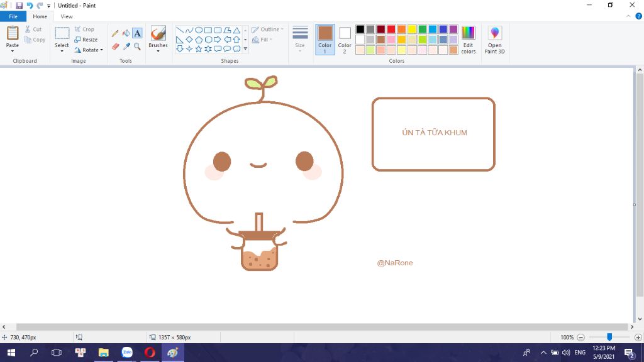Choose the Rounded rectangle shape
This screenshot has width=644, height=362.
pyautogui.click(x=218, y=30)
